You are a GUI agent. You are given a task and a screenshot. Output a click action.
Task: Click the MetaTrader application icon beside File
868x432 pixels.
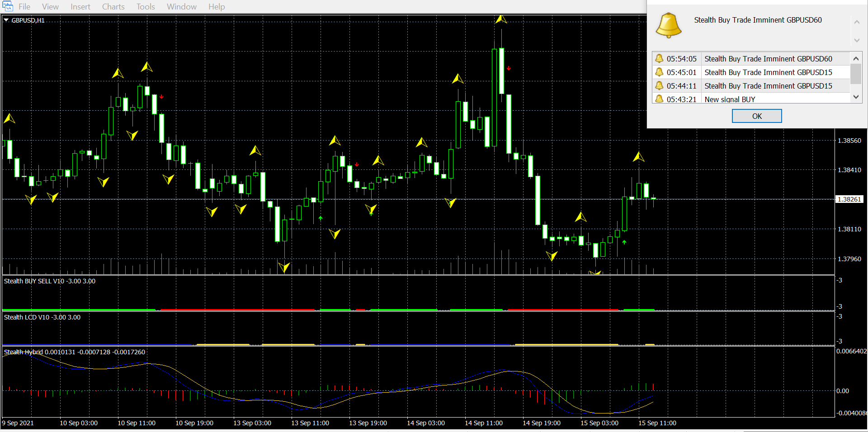[x=7, y=6]
